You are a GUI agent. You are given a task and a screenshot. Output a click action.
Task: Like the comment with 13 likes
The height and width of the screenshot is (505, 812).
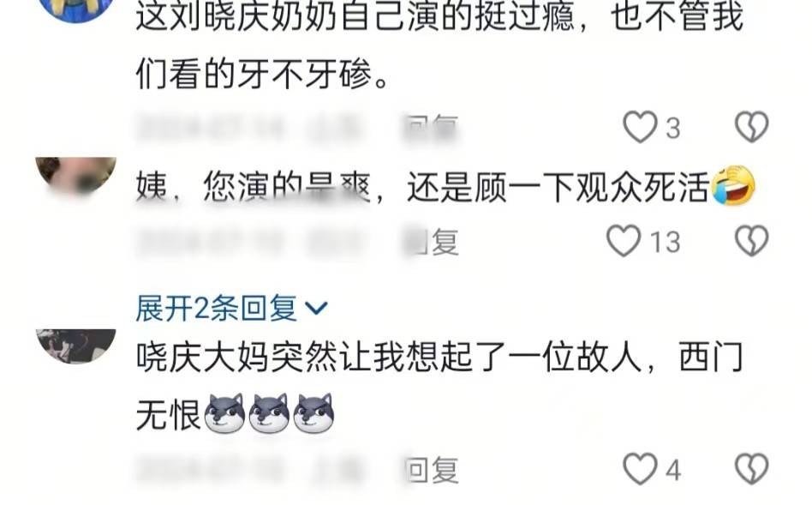624,241
